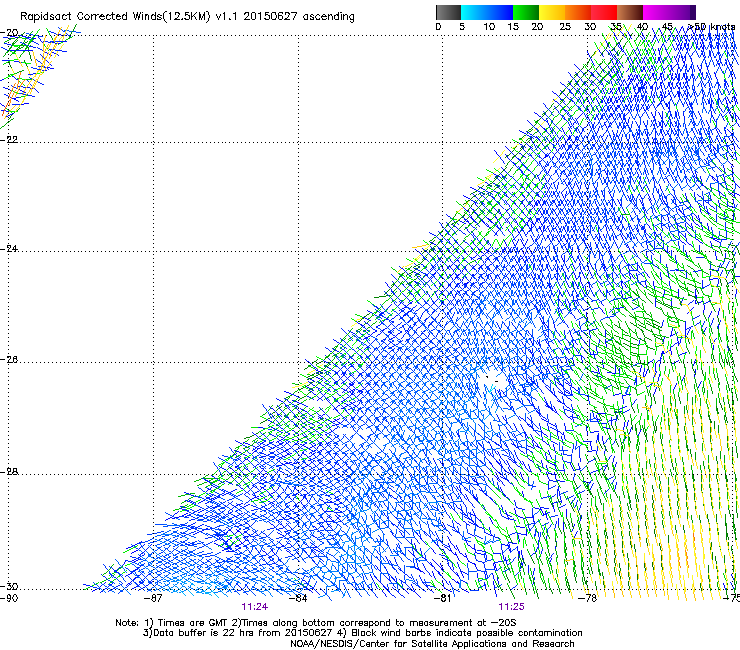Image resolution: width=740 pixels, height=650 pixels.
Task: Select the brown 35-40 knots legend segment
Action: click(x=630, y=12)
